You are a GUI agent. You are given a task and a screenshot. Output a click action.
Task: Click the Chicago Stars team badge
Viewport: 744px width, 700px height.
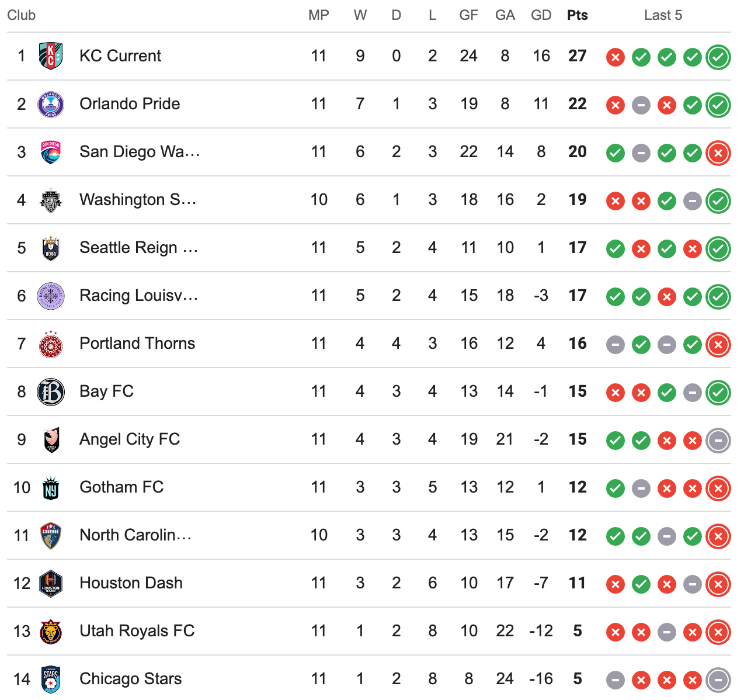51,679
